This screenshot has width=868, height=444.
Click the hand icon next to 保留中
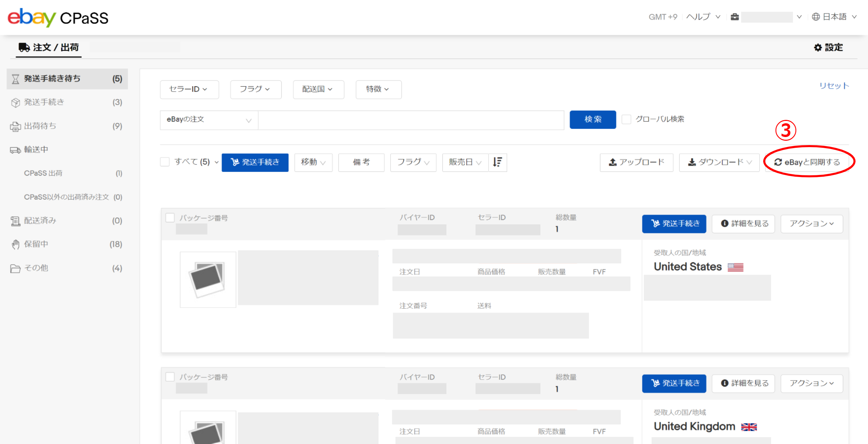(x=15, y=245)
